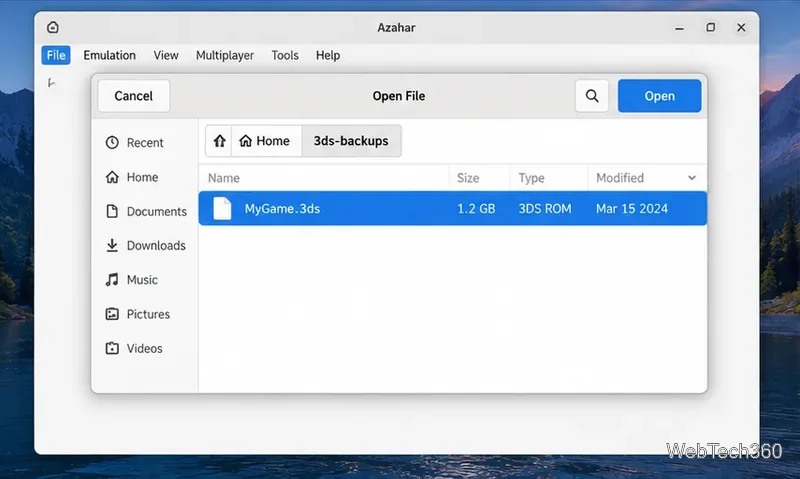This screenshot has width=800, height=479.
Task: Open the Help menu
Action: 328,55
